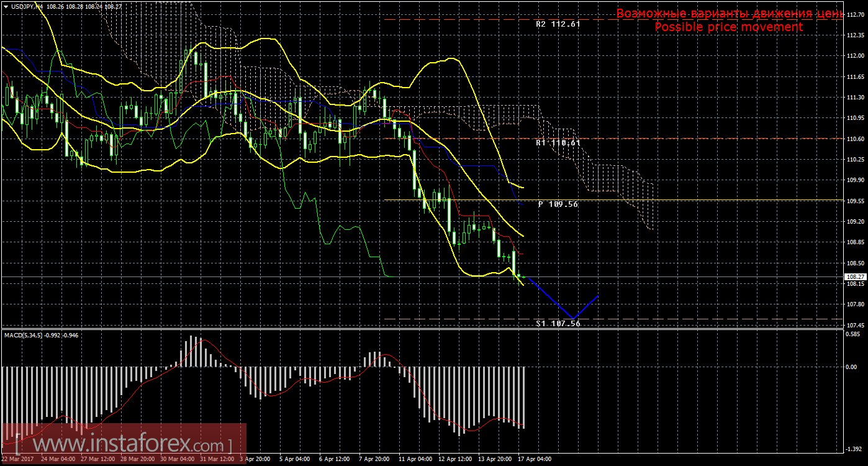Click the MACD 0.00 level axis label
The height and width of the screenshot is (466, 868).
[x=852, y=367]
